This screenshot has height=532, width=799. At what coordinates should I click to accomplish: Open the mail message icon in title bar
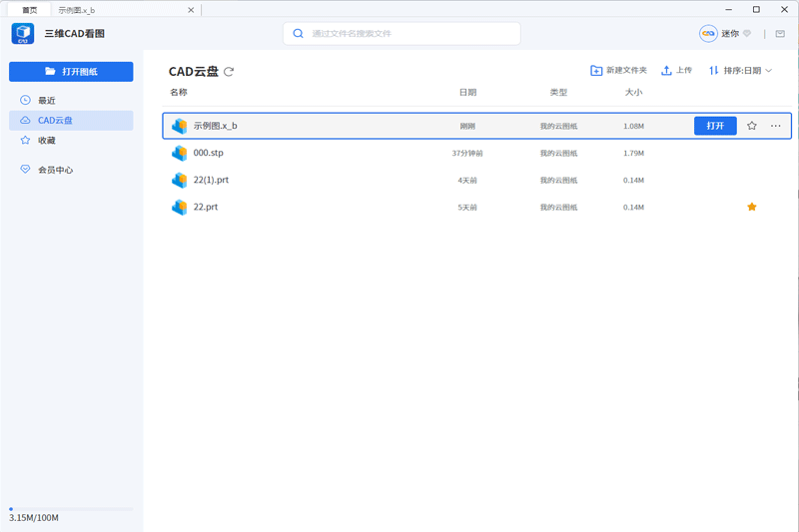pos(780,34)
